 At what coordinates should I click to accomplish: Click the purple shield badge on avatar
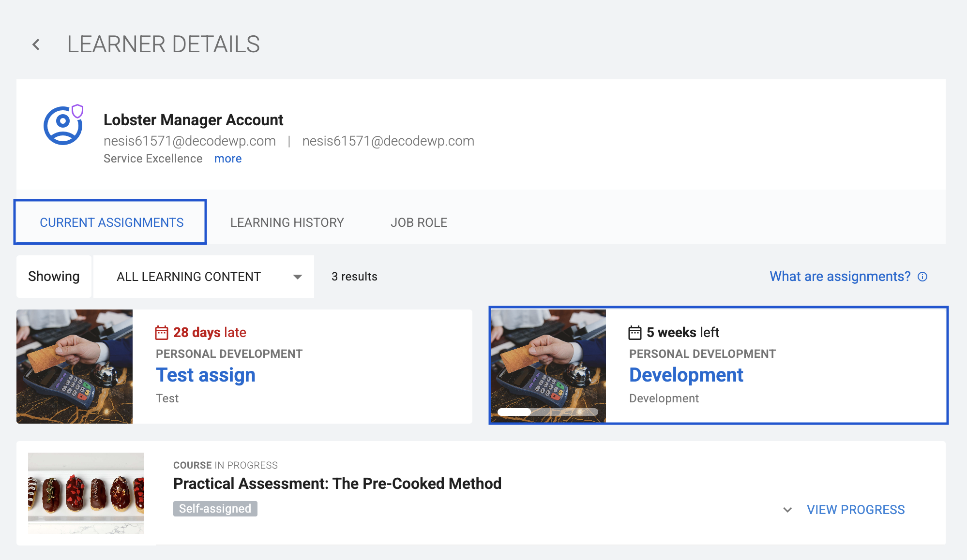(x=77, y=111)
